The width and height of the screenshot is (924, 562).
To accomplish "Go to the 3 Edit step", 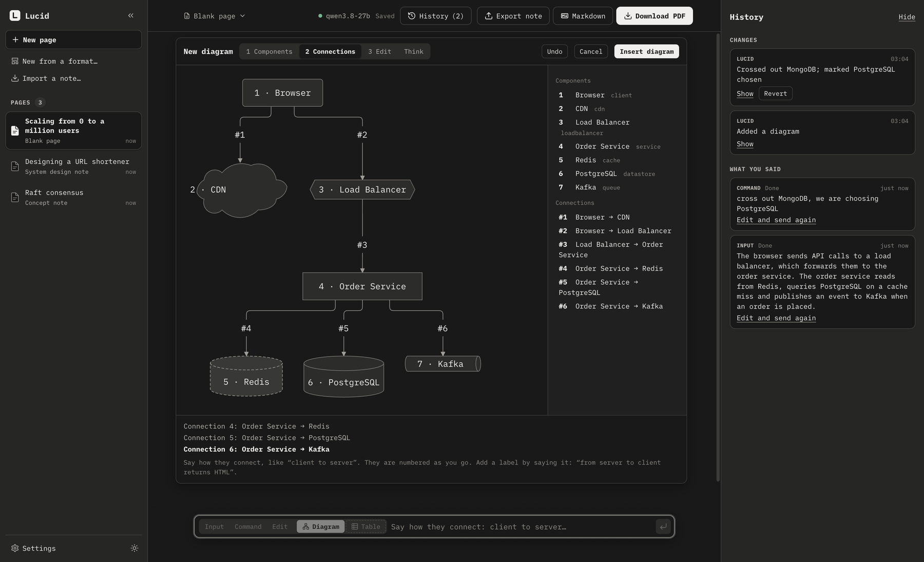I will 379,51.
